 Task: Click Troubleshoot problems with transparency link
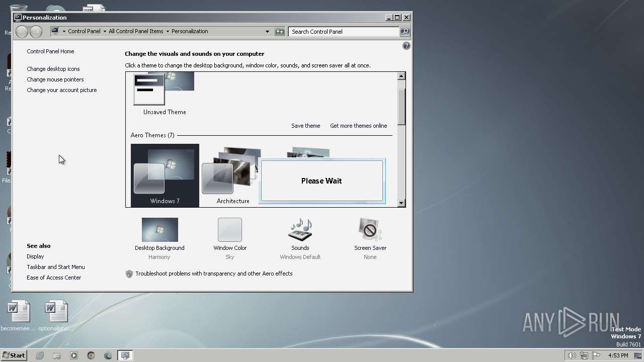click(x=214, y=274)
